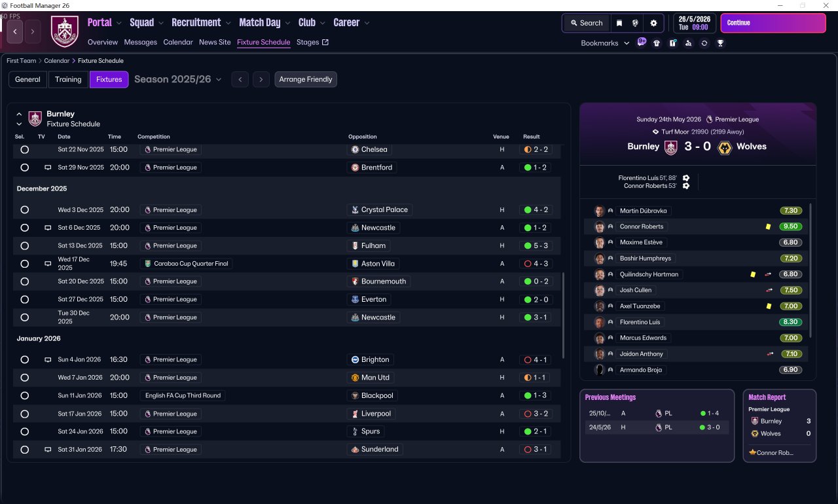
Task: Go forward with the navigation forward arrow
Action: (x=33, y=31)
